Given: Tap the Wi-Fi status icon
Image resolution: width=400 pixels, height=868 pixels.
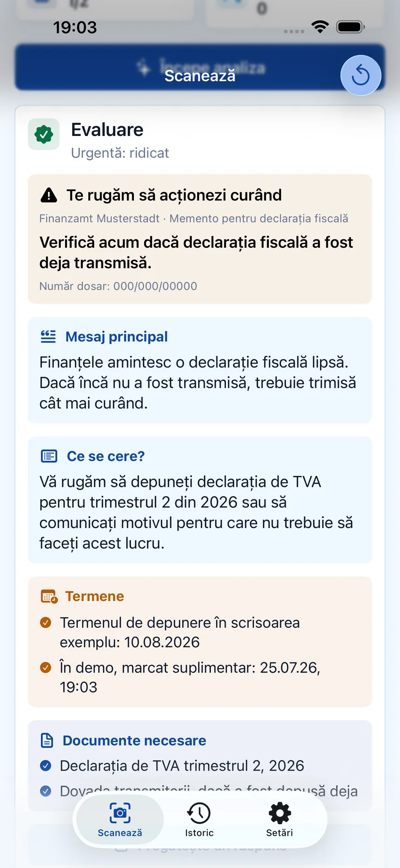Looking at the screenshot, I should (320, 27).
